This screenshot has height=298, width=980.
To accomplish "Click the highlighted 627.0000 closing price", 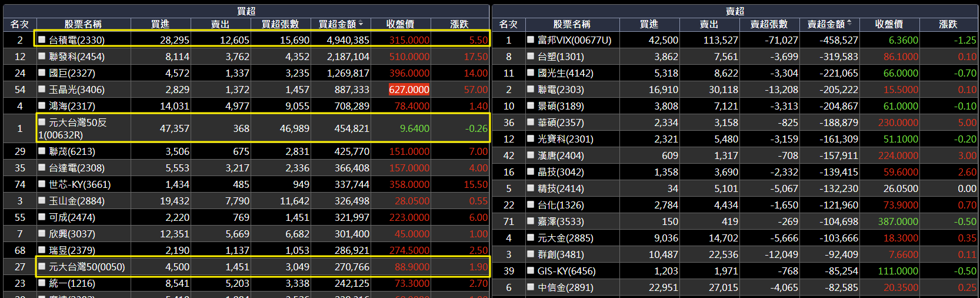I will point(409,90).
